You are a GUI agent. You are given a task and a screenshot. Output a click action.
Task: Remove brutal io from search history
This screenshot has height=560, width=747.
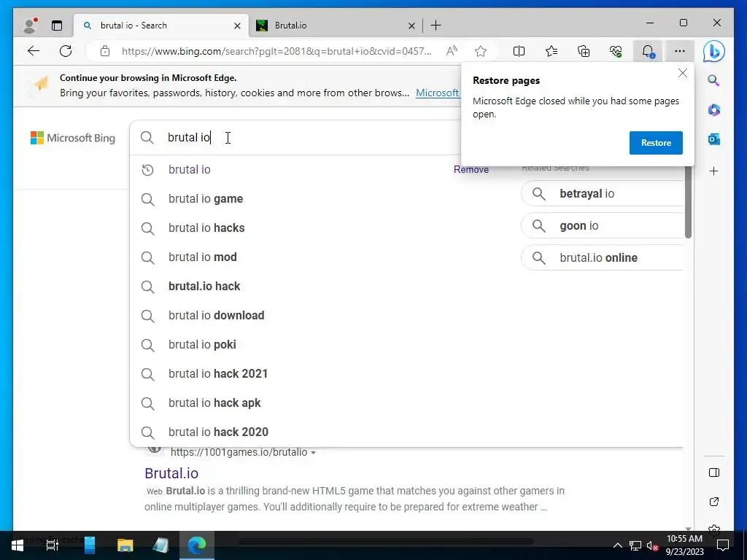[x=471, y=169]
